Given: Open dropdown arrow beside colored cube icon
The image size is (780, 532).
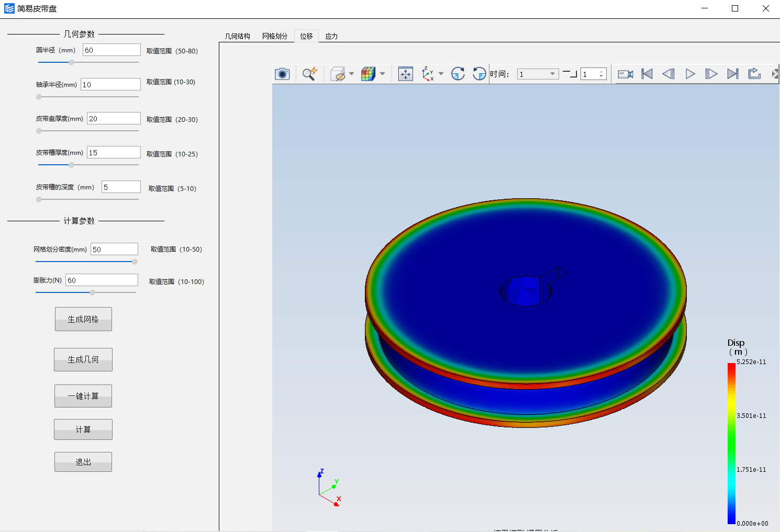Looking at the screenshot, I should (x=382, y=74).
